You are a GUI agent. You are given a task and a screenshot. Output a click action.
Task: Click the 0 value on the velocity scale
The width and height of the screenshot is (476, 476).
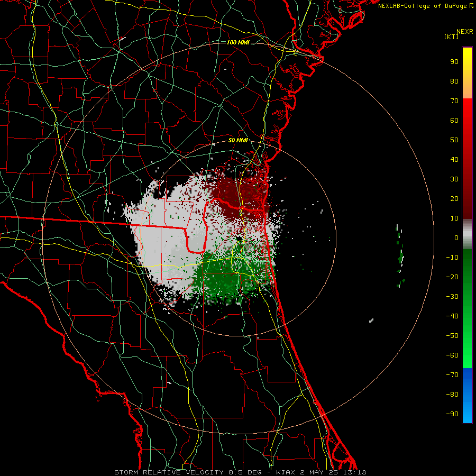456,238
